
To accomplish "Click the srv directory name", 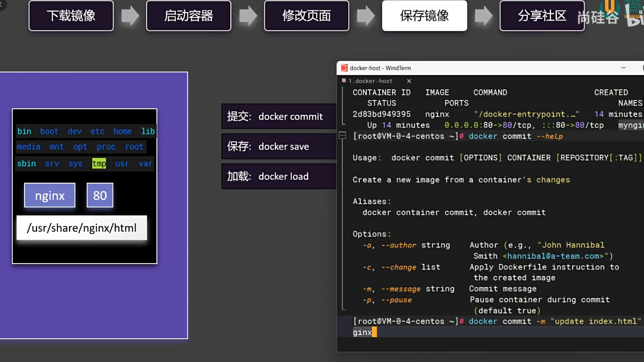I will [x=52, y=163].
